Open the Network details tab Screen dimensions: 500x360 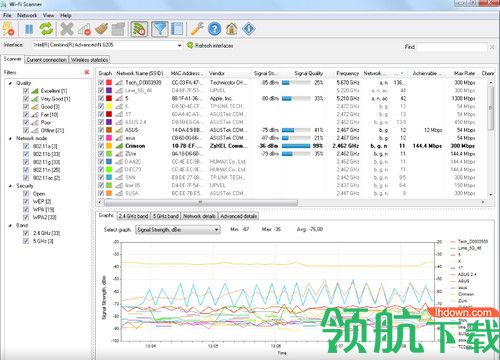coord(200,216)
